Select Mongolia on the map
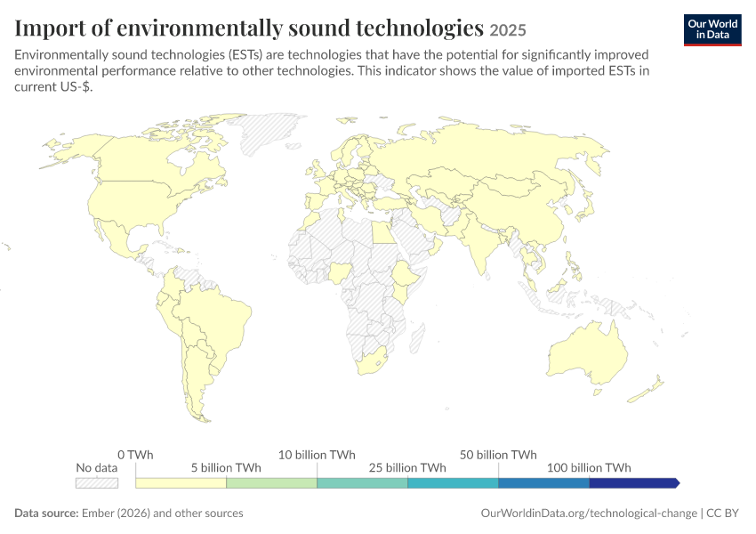The image size is (756, 534). (x=513, y=183)
